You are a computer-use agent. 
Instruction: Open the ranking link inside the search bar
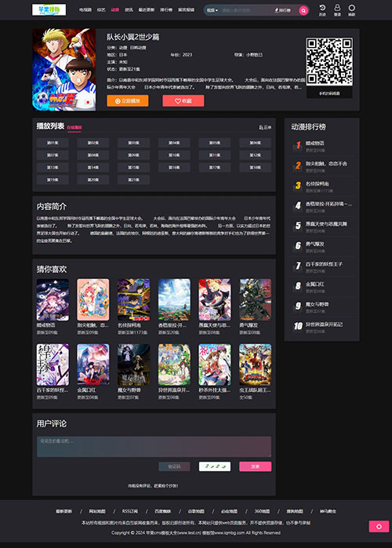[282, 10]
